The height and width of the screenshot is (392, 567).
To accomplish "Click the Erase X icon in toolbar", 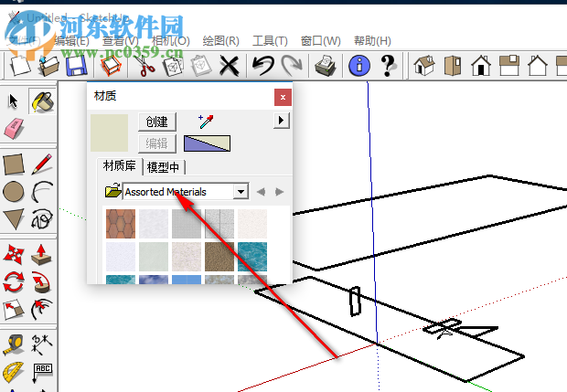I will (230, 66).
